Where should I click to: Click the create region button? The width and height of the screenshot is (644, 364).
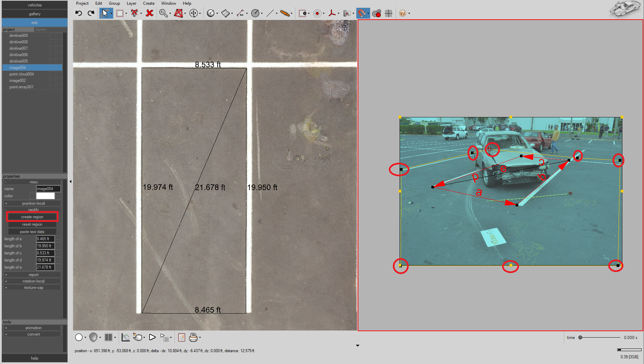(x=32, y=217)
